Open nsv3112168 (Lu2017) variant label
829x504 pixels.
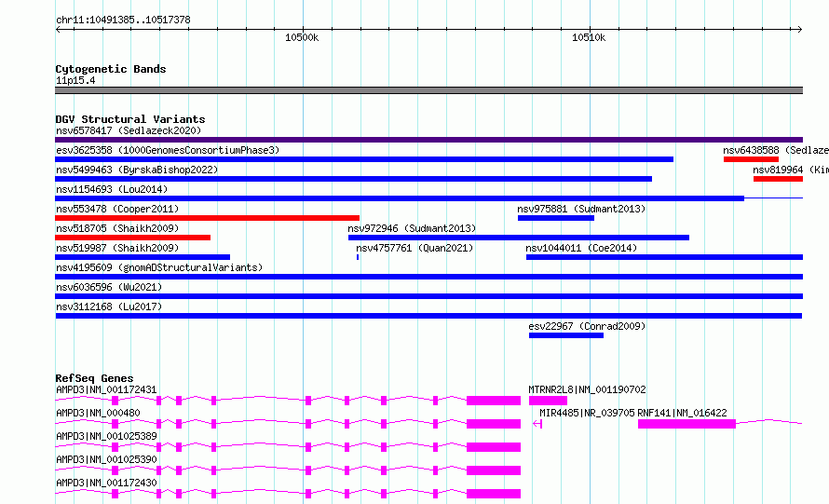point(109,306)
